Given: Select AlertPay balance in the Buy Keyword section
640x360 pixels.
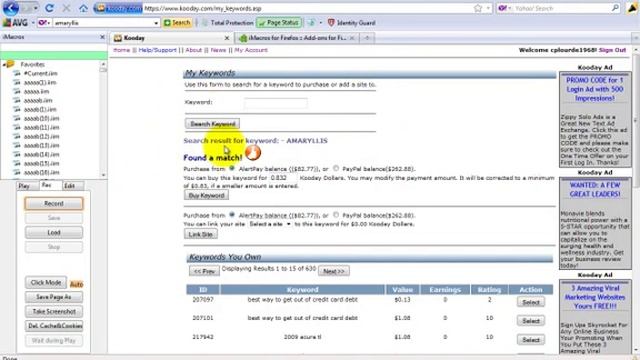Looking at the screenshot, I should [x=232, y=168].
